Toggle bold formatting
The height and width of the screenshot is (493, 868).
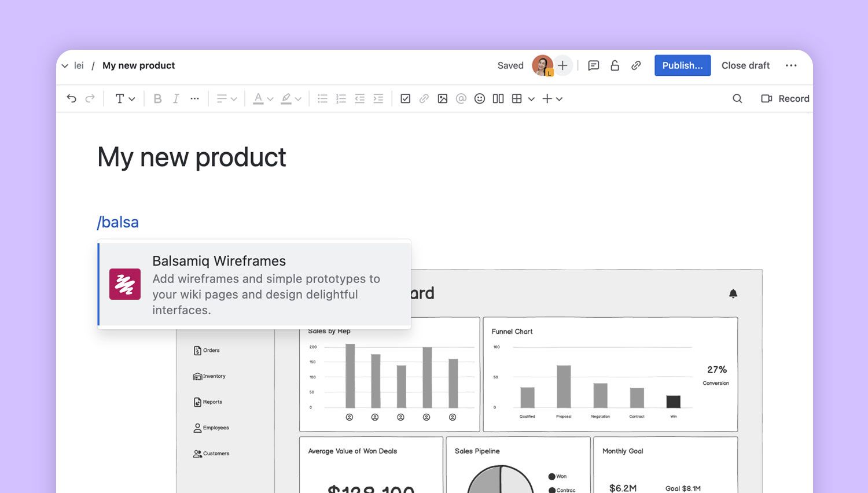click(x=157, y=98)
